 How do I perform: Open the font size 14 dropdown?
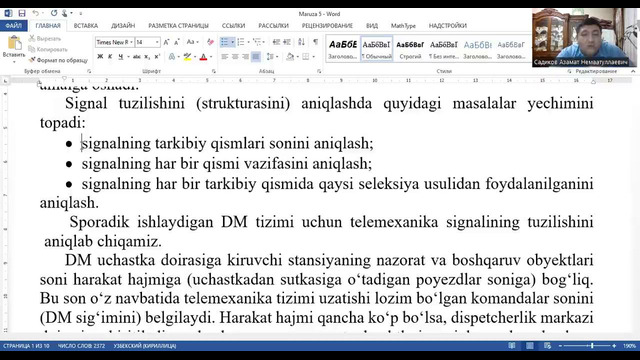click(157, 42)
